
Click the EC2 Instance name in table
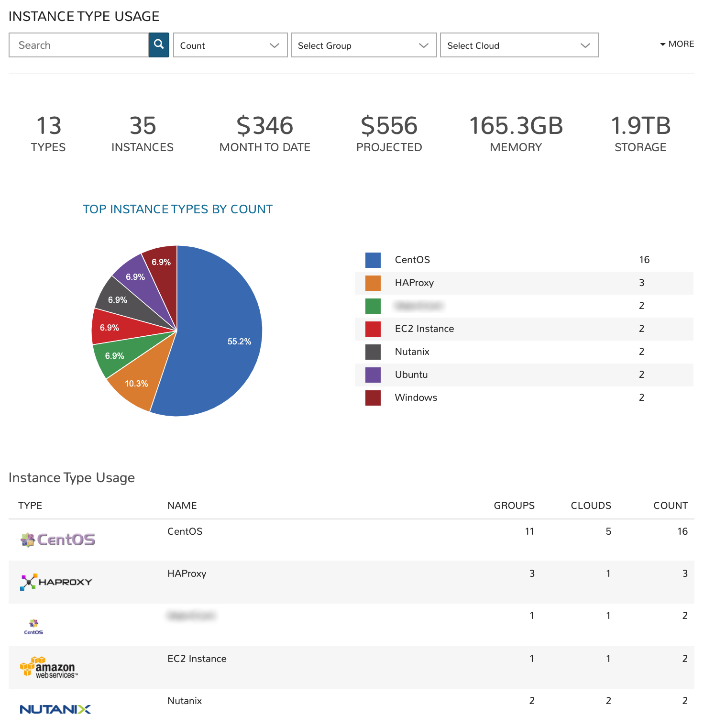click(x=197, y=659)
